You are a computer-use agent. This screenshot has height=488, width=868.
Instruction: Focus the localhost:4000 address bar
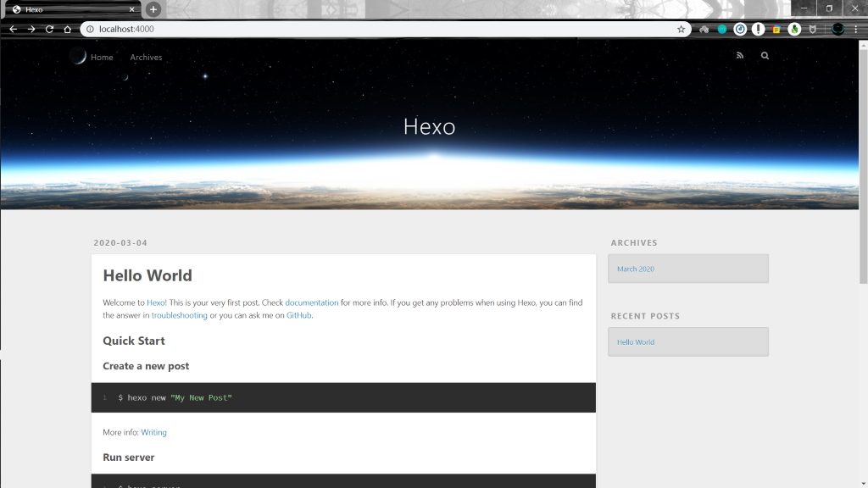(x=386, y=30)
